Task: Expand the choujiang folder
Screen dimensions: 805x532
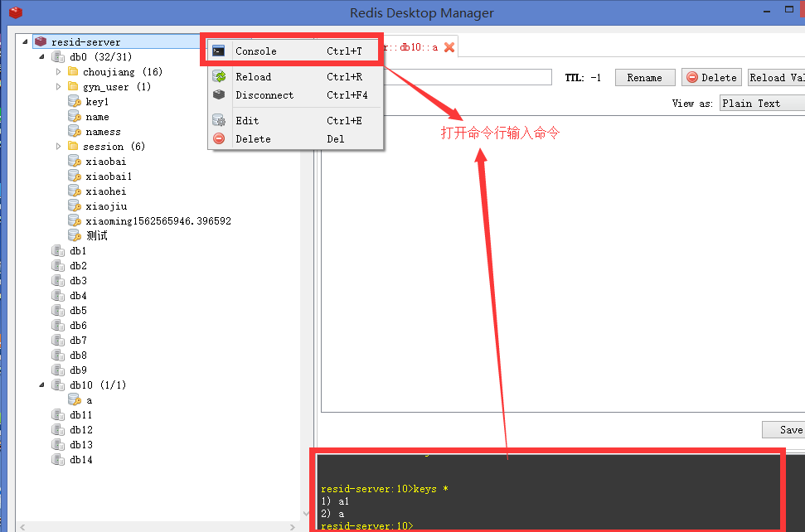Action: tap(59, 72)
